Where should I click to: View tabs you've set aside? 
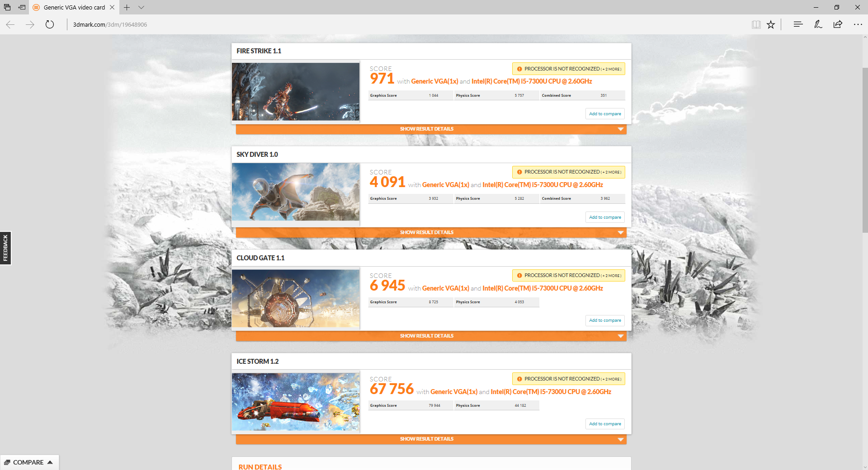[7, 7]
